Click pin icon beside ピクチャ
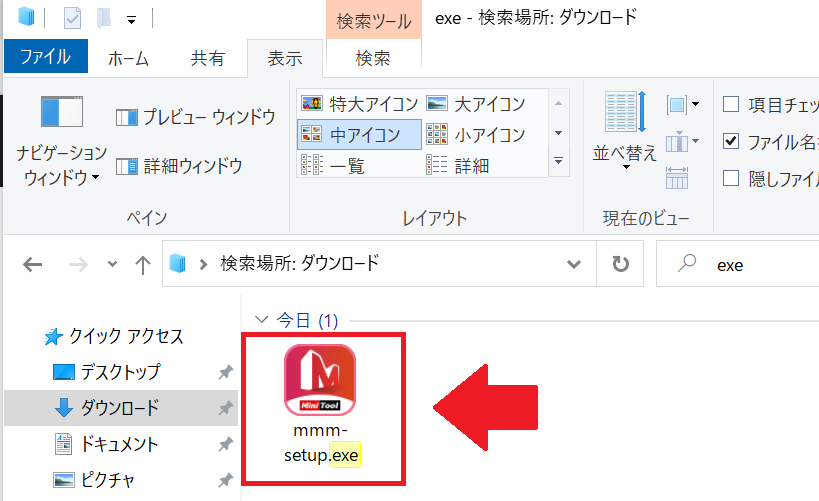The image size is (819, 501). point(226,480)
